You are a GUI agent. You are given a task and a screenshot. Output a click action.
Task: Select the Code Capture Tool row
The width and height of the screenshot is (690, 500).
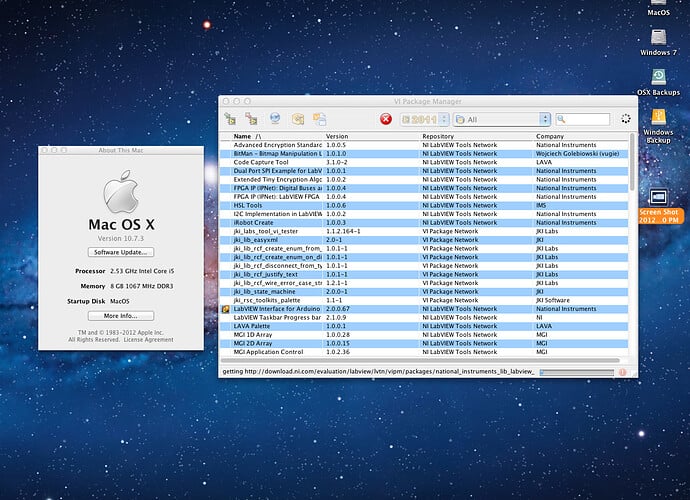(424, 162)
